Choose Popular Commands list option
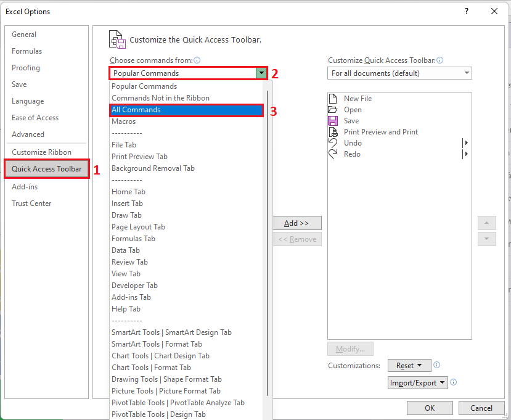 tap(187, 86)
